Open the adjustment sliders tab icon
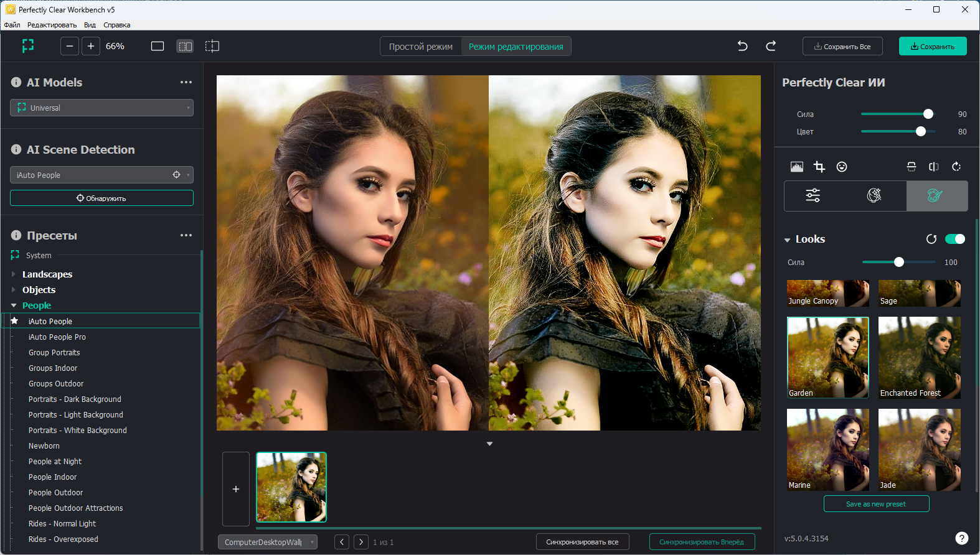Viewport: 980px width, 555px height. 813,196
